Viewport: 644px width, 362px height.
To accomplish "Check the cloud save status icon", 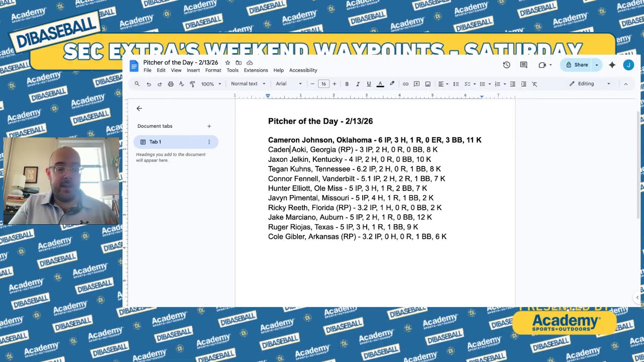I will tap(250, 63).
